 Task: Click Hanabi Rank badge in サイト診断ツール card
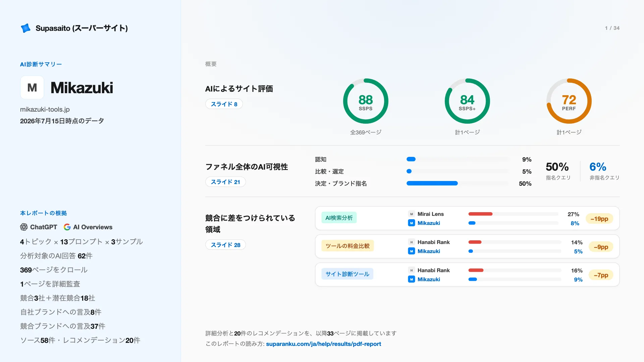(412, 270)
